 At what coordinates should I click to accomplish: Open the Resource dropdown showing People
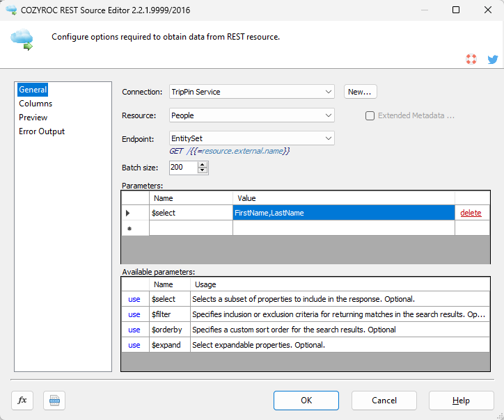[x=252, y=115]
